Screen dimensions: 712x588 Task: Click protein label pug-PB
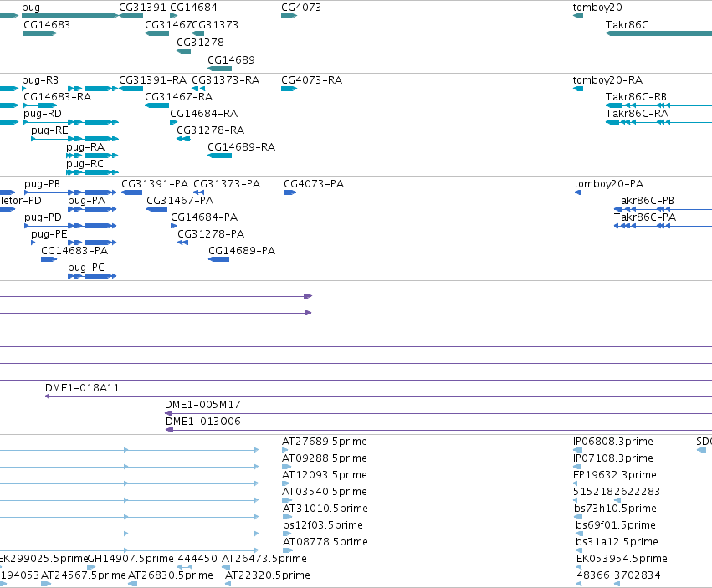42,184
